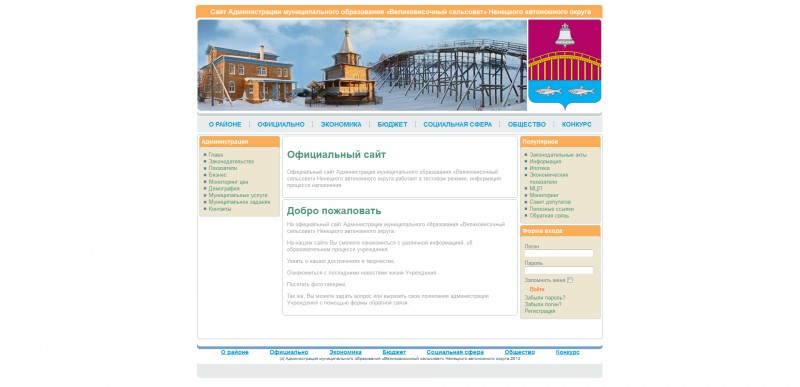Click the «Популярное» panel header
This screenshot has height=387, width=800.
560,142
